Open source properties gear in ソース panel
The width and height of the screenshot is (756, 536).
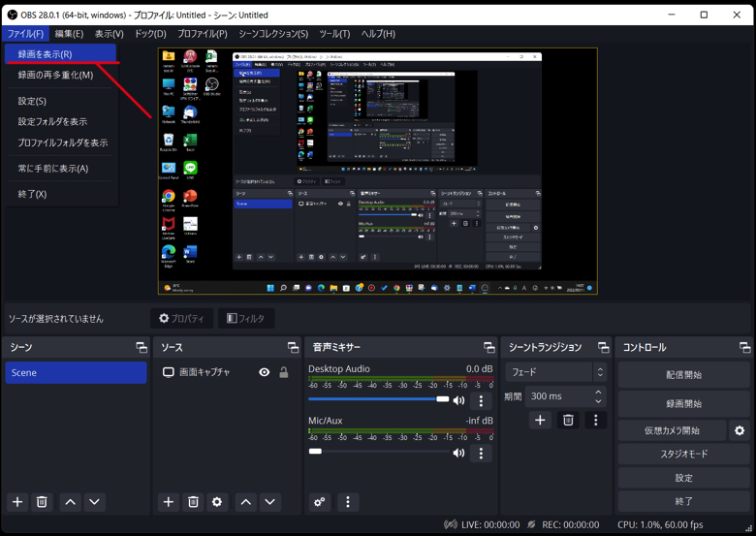217,502
